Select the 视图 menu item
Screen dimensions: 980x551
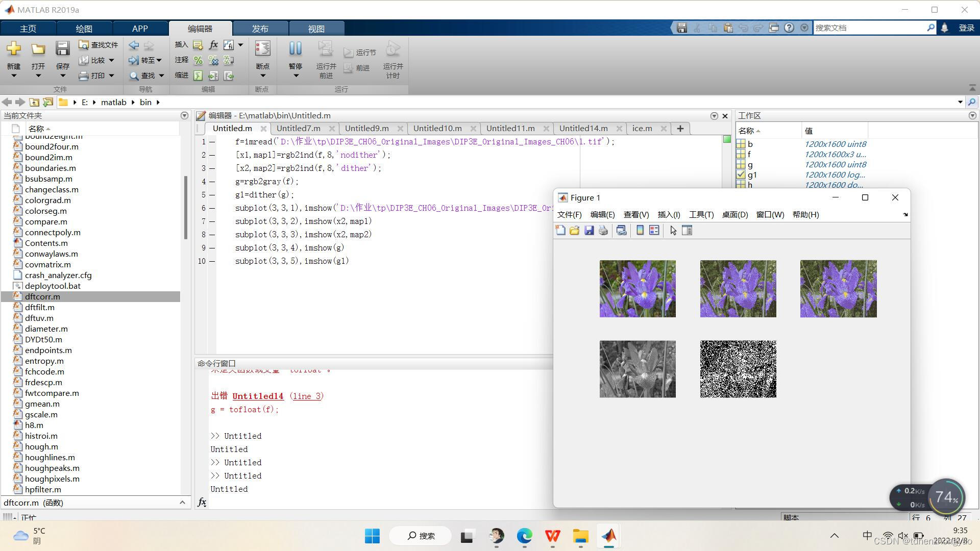tap(316, 28)
